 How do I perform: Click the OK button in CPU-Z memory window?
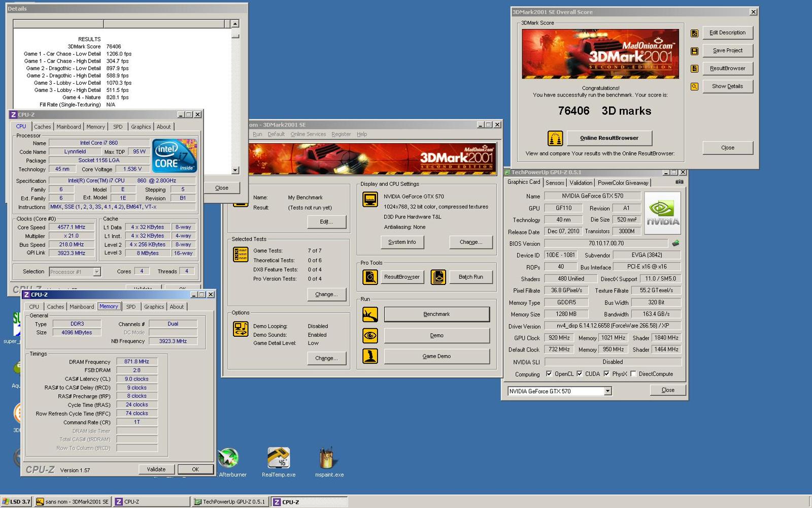click(x=195, y=469)
